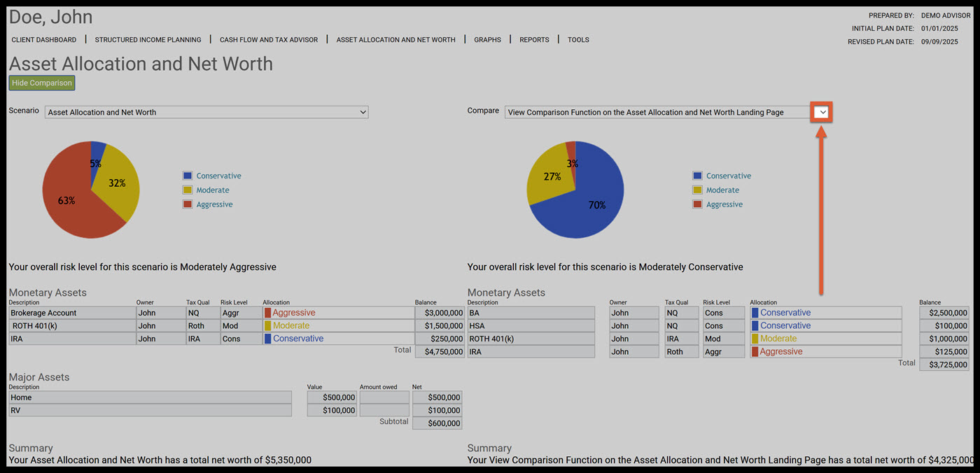Select the RV description field
This screenshot has width=980, height=473.
pos(150,410)
